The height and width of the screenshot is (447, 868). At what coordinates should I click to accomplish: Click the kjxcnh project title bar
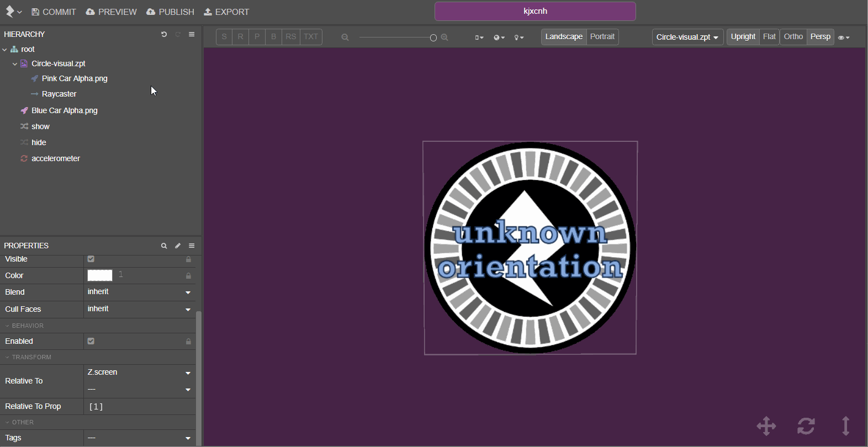click(x=535, y=11)
